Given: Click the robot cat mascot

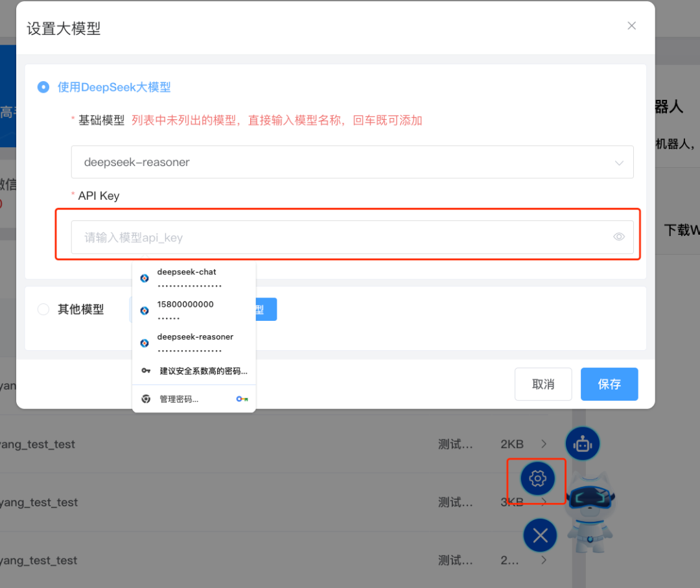Looking at the screenshot, I should (x=590, y=512).
